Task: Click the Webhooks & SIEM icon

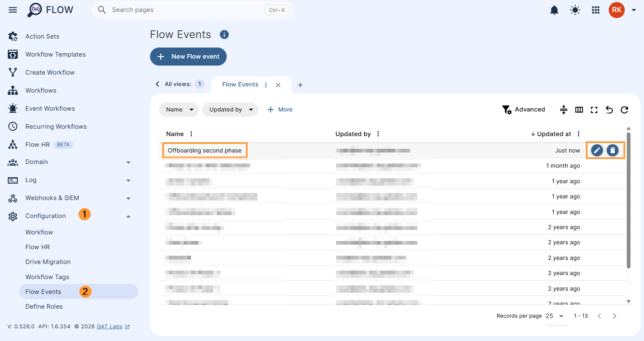Action: click(x=13, y=198)
